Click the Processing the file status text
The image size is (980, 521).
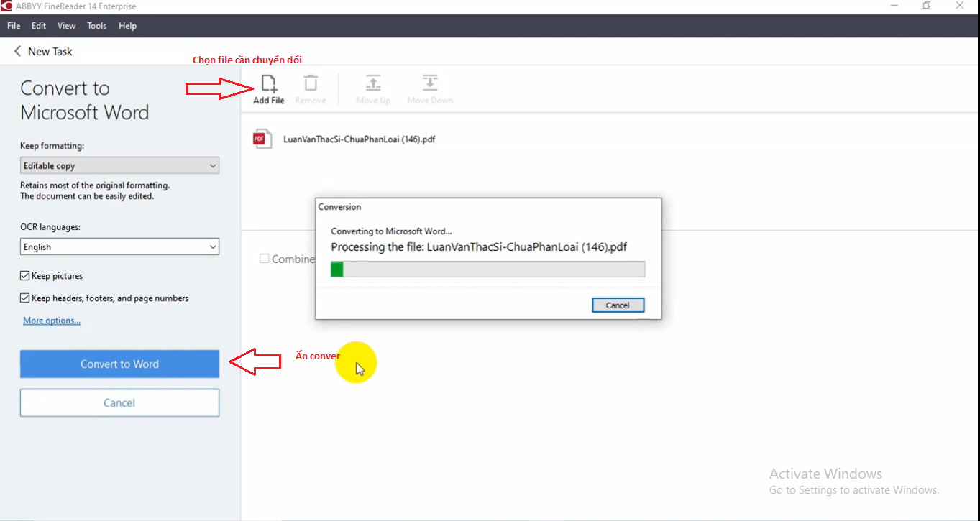click(x=479, y=247)
